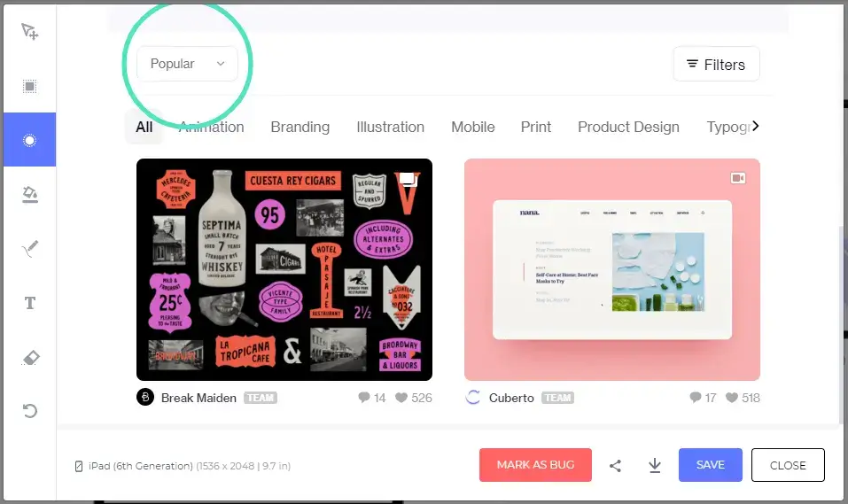
Task: Click the share icon
Action: 616,465
